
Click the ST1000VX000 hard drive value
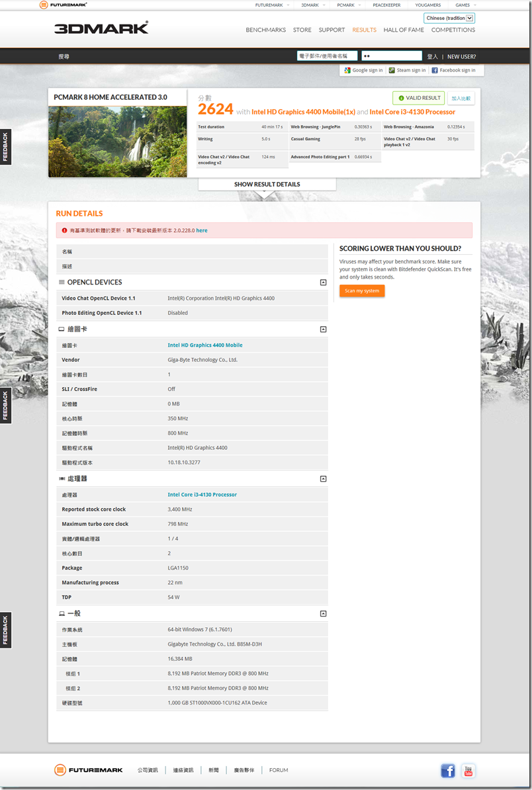click(x=217, y=703)
